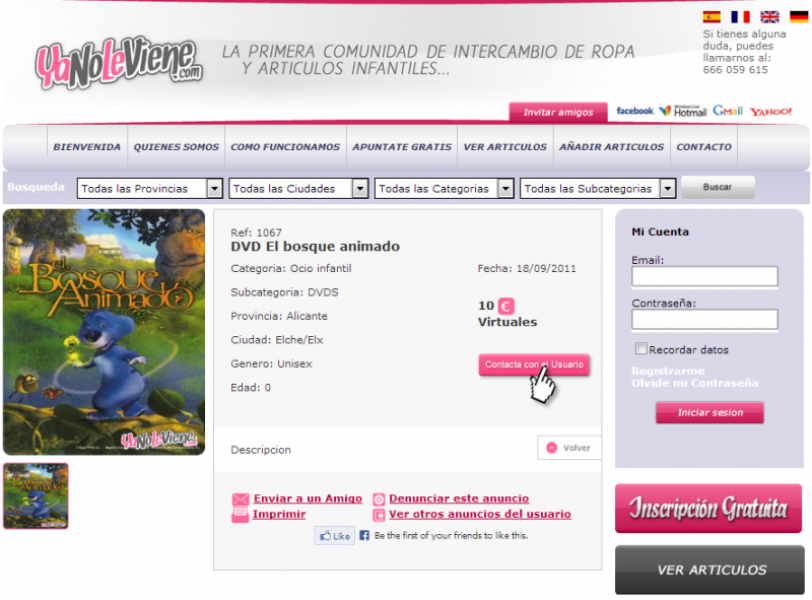
Task: Click the large El Bosque Animado cover image
Action: click(104, 332)
